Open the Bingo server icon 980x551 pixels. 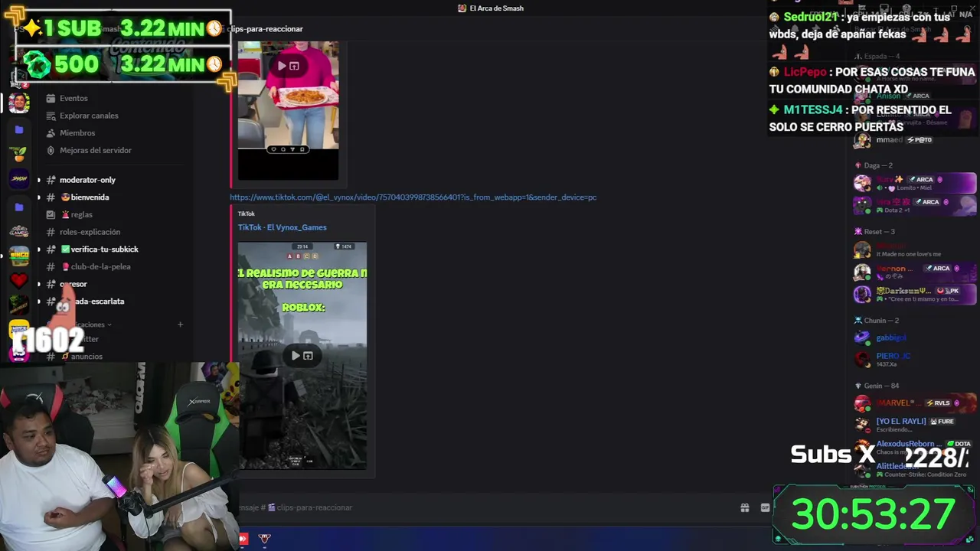point(19,255)
